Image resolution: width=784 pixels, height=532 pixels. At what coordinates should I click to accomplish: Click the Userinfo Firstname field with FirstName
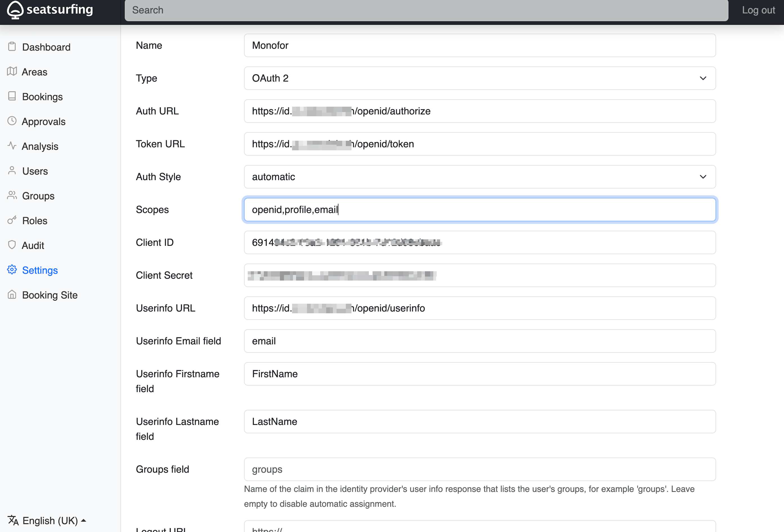click(x=479, y=374)
